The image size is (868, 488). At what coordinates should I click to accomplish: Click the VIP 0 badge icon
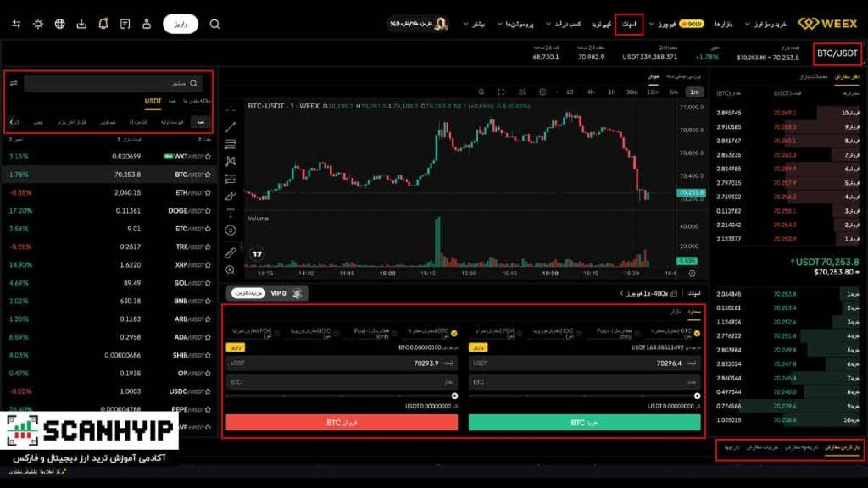click(x=298, y=293)
